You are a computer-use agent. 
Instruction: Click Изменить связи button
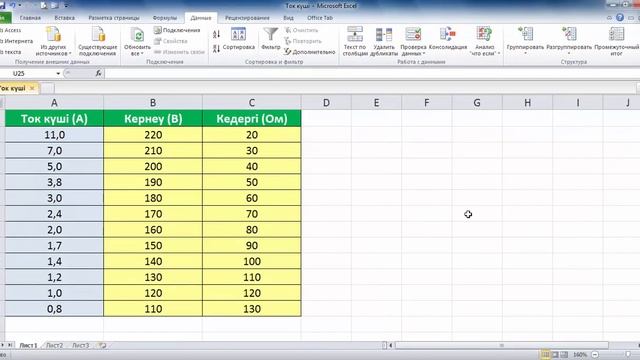(x=179, y=52)
